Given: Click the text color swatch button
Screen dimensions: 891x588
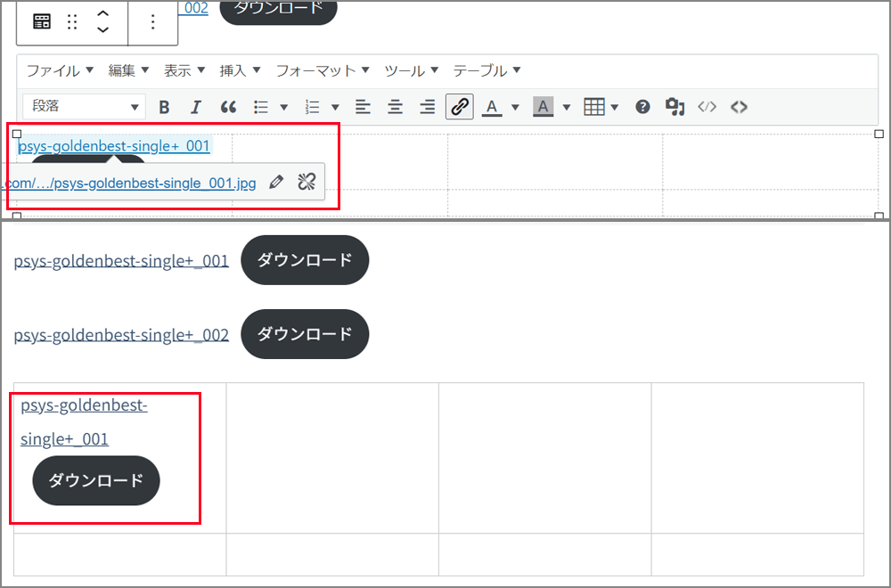Looking at the screenshot, I should tap(492, 107).
